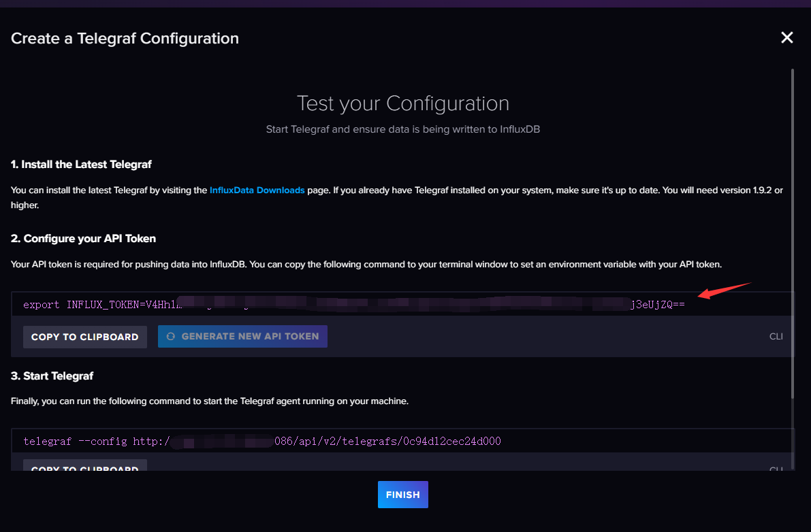Viewport: 811px width, 532px height.
Task: Click the '3. Start Telegraf' heading
Action: (x=52, y=376)
